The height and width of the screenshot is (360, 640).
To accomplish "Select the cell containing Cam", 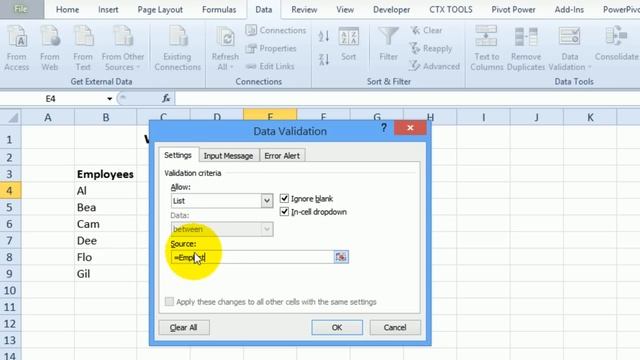I will [x=105, y=224].
